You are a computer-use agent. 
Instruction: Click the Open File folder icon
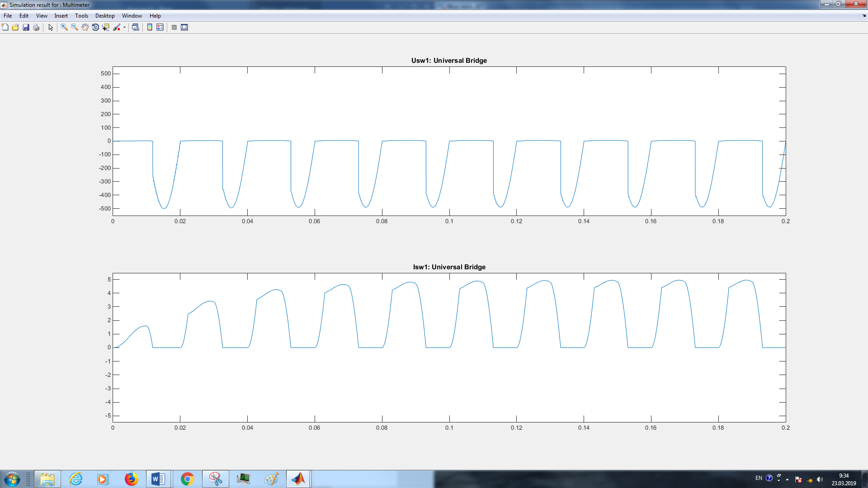click(x=15, y=28)
